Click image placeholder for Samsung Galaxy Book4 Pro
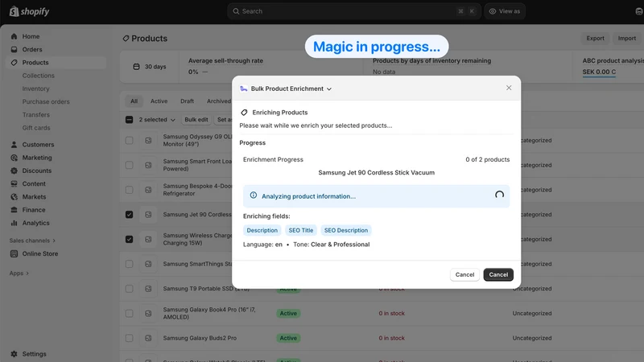Viewport: 644px width, 362px height. click(148, 314)
